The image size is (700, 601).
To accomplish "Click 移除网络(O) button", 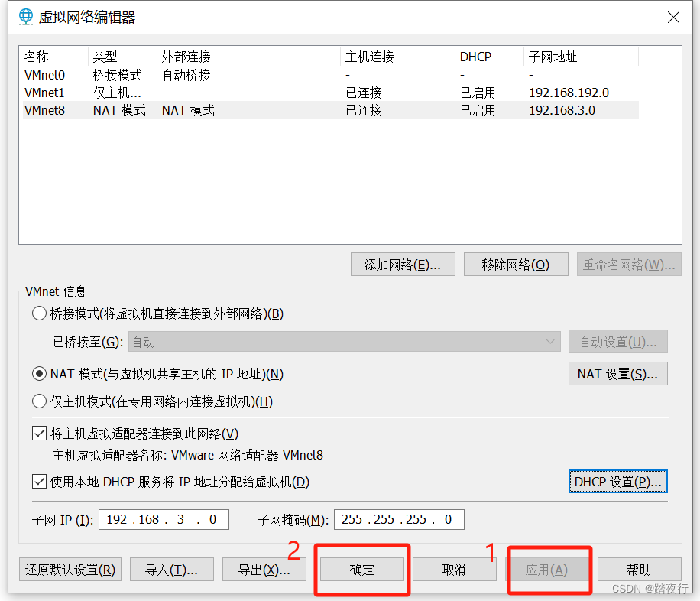I will point(516,265).
